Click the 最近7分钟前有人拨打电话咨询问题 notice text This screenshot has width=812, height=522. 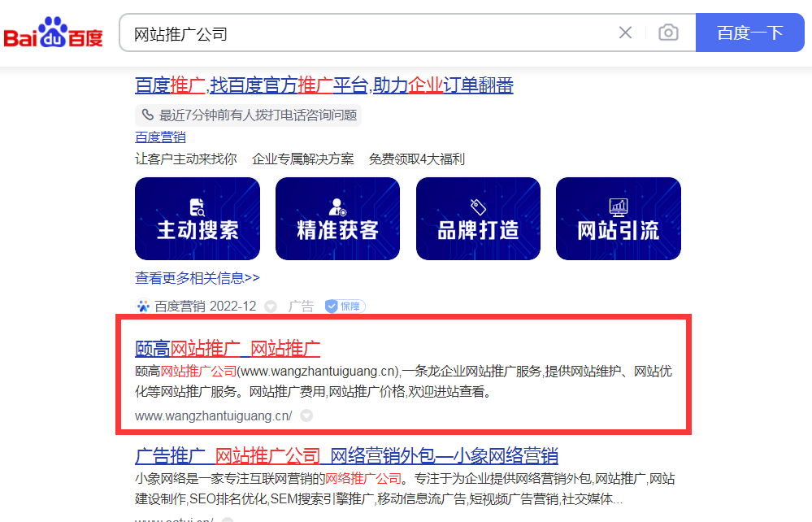258,115
